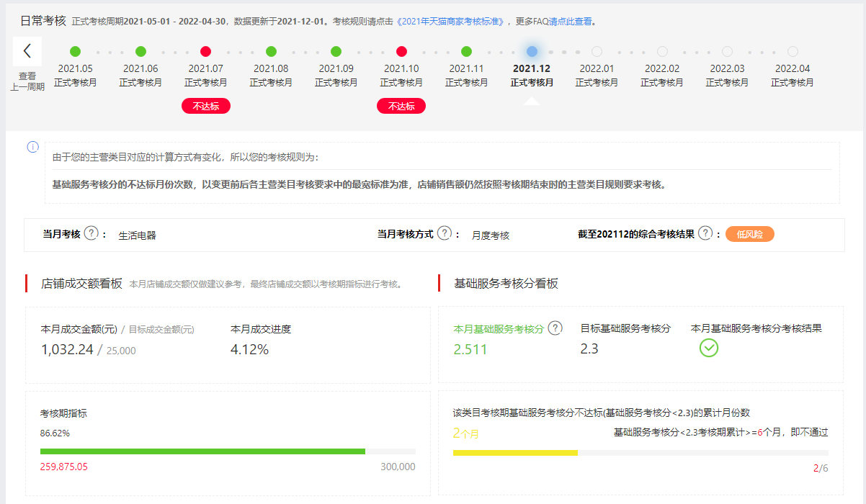Viewport: 866px width, 504px height.
Task: Click 查看上一周期 label
Action: point(27,81)
